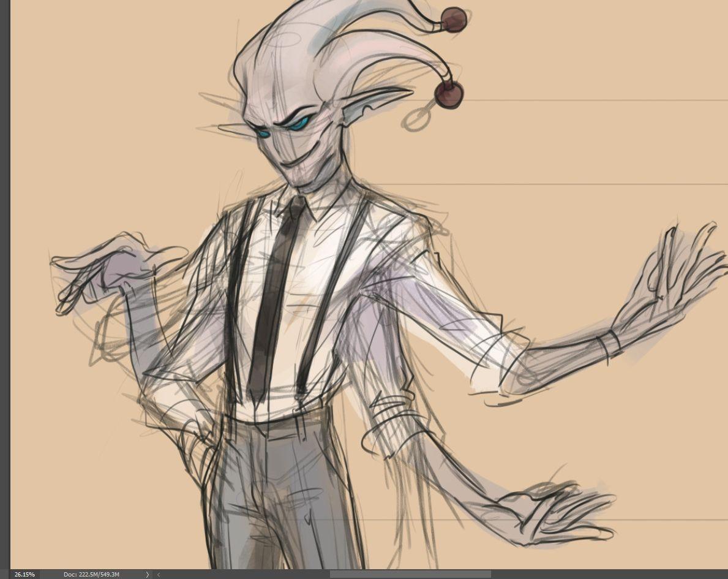Viewport: 728px width, 579px height.
Task: Click the Doc size status info
Action: tap(91, 574)
